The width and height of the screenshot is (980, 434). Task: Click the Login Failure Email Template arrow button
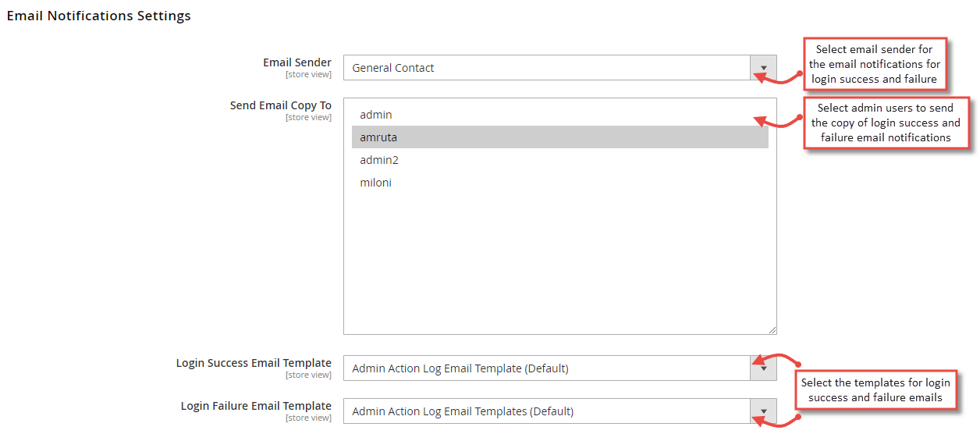[763, 411]
